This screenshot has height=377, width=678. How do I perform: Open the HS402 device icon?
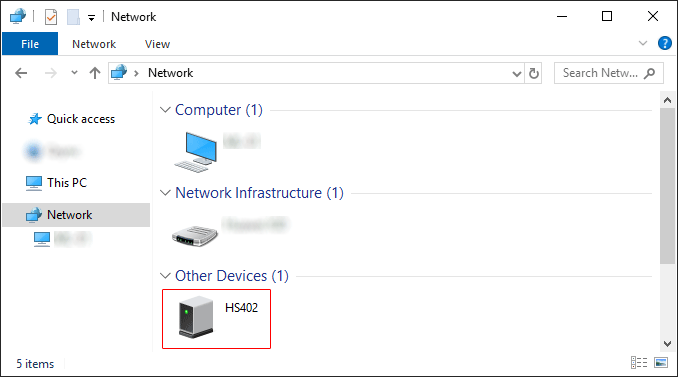click(196, 317)
